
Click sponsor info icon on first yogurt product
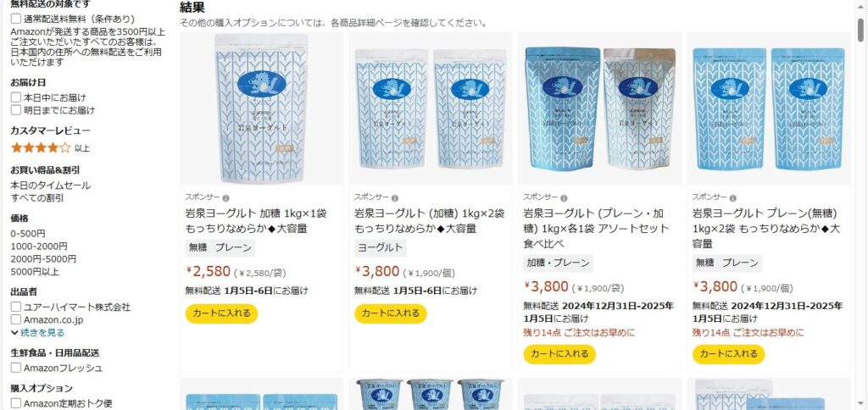(225, 198)
